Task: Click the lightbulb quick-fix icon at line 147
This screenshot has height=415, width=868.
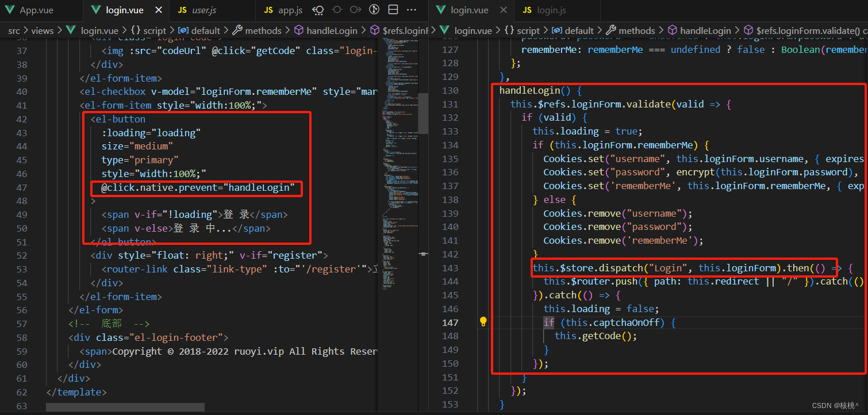Action: click(483, 322)
